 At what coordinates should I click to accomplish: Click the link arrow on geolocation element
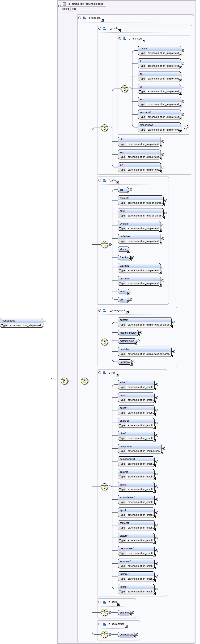pos(134,636)
